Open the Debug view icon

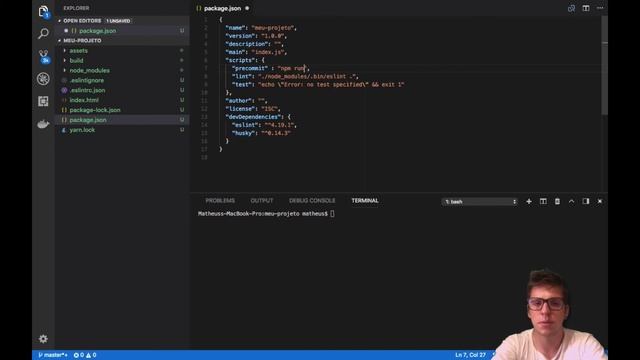coord(43,79)
